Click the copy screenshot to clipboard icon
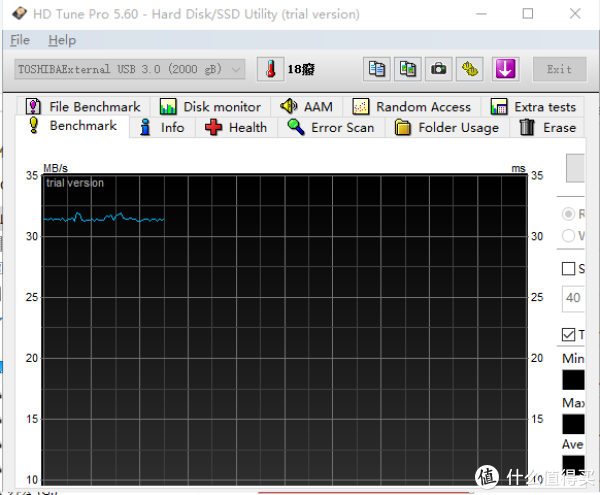600x495 pixels. [x=408, y=69]
